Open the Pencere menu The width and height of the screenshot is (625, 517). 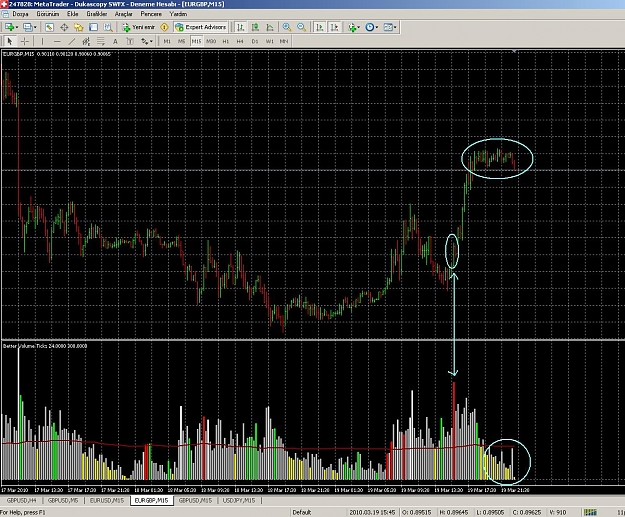point(151,14)
